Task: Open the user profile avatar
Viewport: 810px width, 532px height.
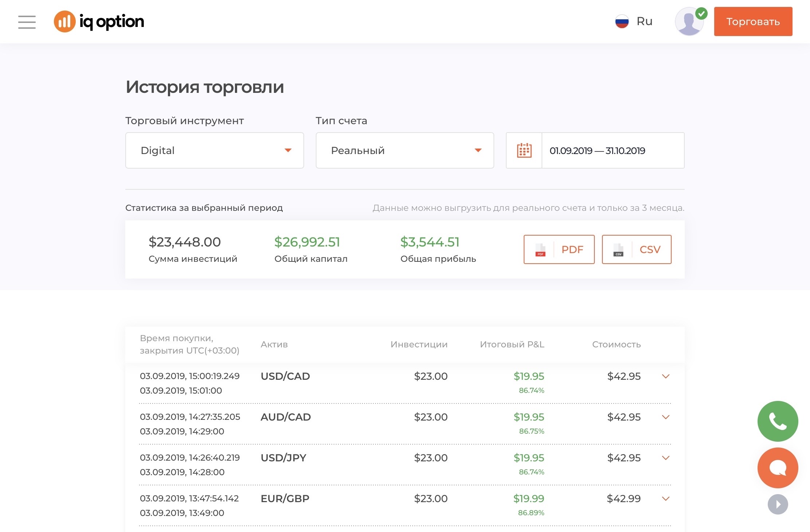Action: [689, 22]
